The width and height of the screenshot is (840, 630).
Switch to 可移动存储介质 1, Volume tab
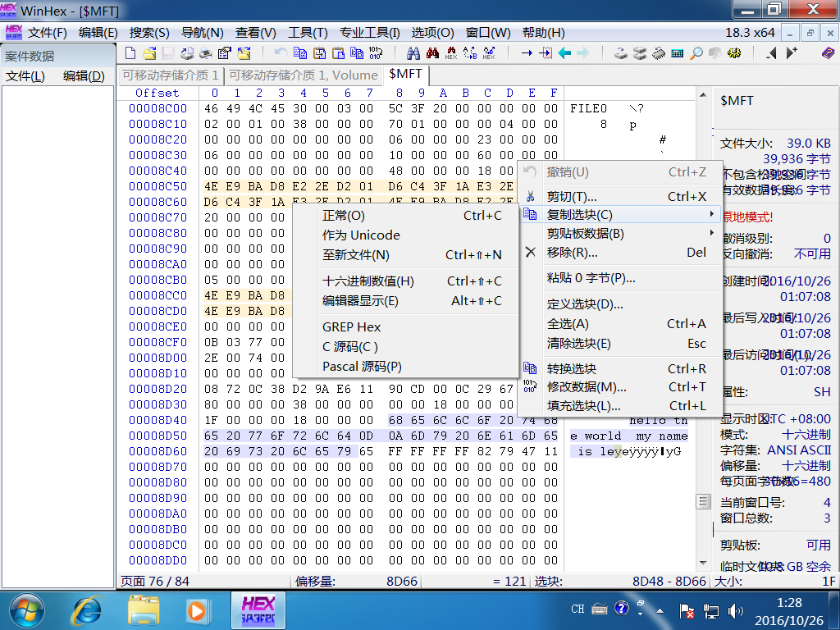click(304, 75)
